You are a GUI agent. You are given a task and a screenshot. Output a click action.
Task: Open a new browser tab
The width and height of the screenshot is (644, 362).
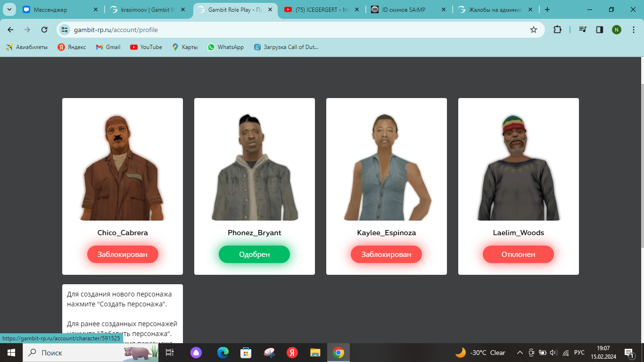(x=547, y=9)
